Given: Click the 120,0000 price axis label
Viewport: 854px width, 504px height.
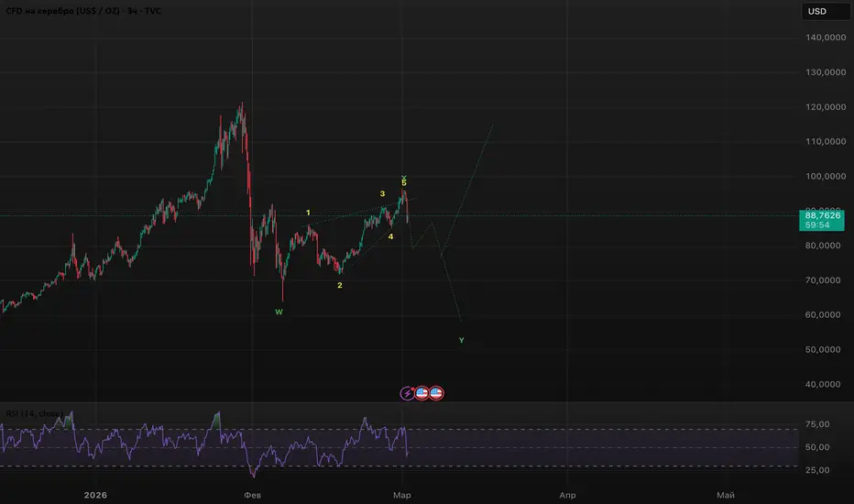Looking at the screenshot, I should pos(826,107).
